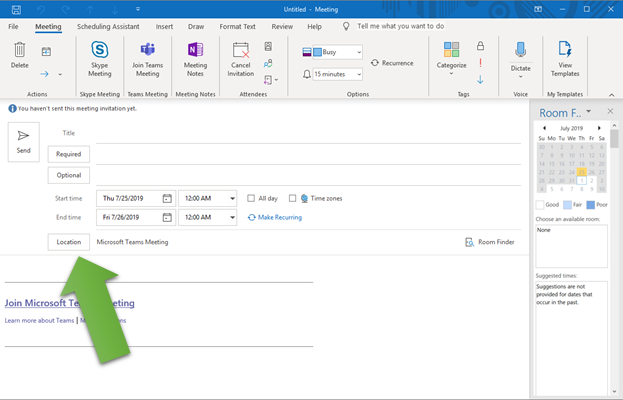This screenshot has height=400, width=623.
Task: Open the Room Finder pane options dropdown
Action: [x=589, y=111]
